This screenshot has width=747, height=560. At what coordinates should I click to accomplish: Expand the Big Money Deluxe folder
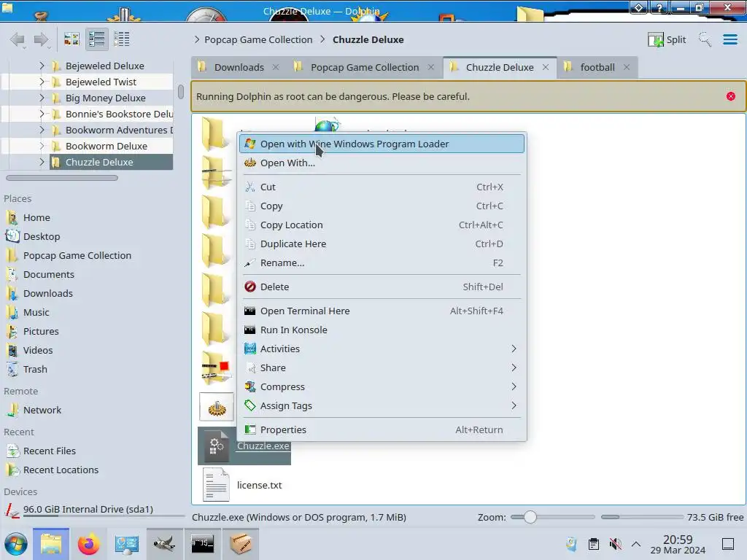pyautogui.click(x=42, y=98)
